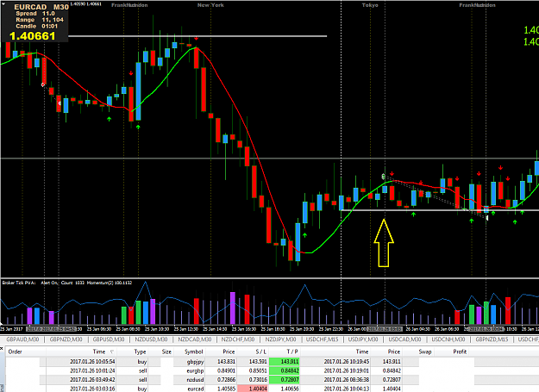This screenshot has height=392, width=539.
Task: Click the EURCAD M30 chart title
Action: tap(41, 7)
